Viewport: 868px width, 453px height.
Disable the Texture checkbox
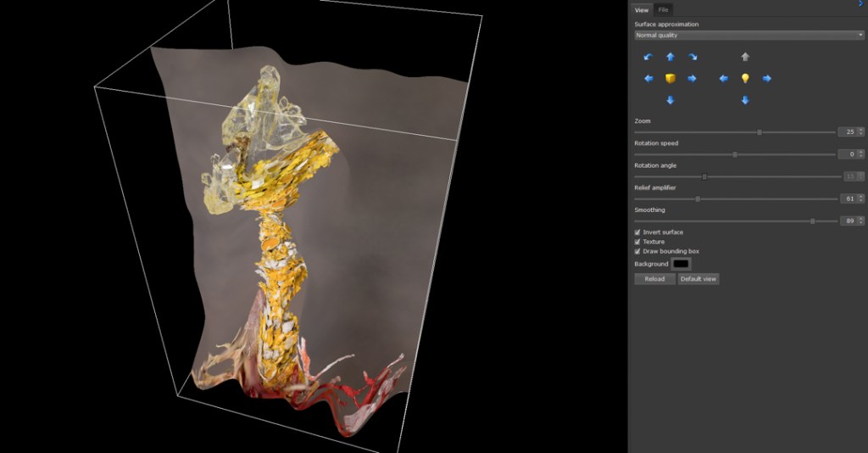coord(637,242)
